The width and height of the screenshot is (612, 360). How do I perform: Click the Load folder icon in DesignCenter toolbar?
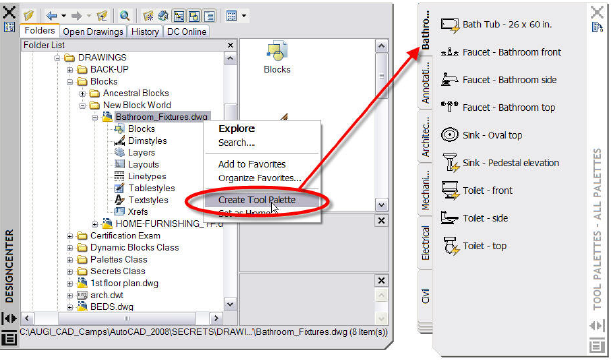(x=28, y=16)
